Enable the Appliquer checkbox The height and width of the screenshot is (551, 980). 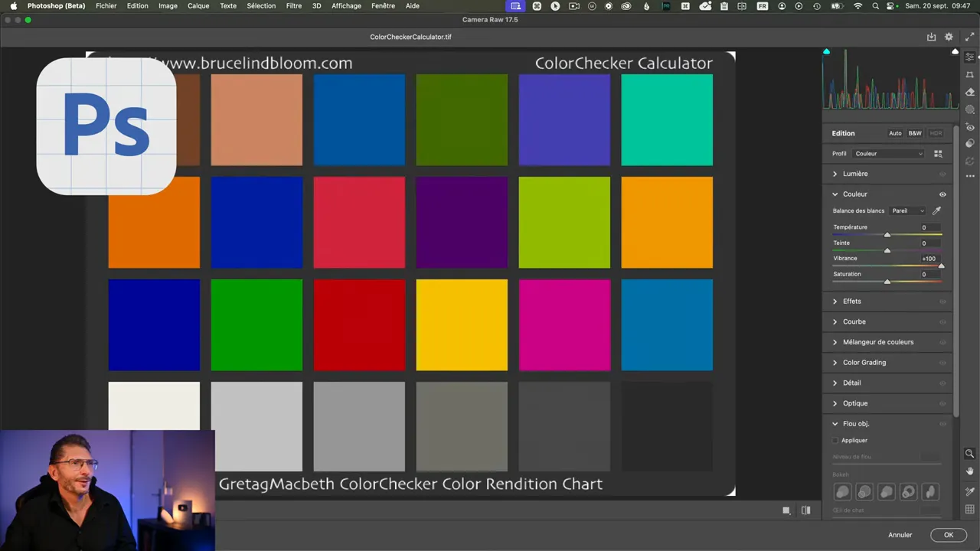pyautogui.click(x=835, y=441)
